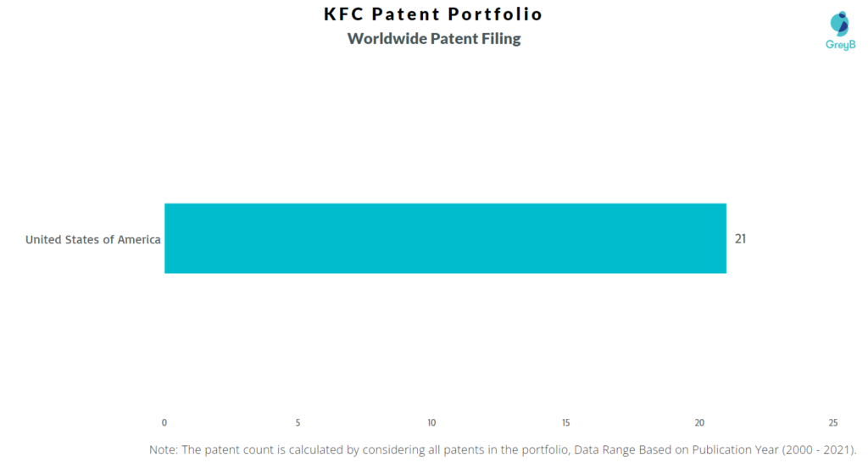Screen dimensions: 868x463
Task: Click the GreyB logo icon
Action: coord(840,24)
